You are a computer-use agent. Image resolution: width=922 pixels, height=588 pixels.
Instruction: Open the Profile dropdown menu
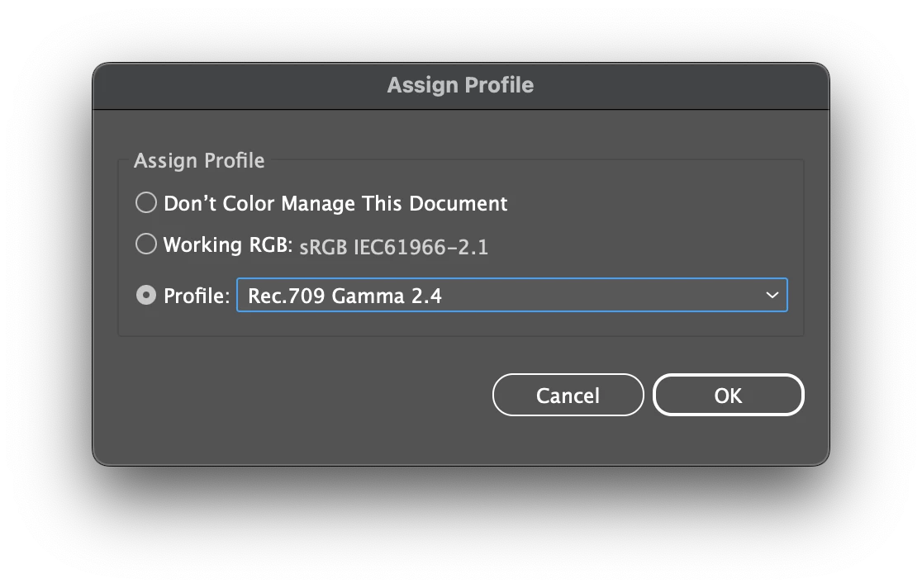[x=511, y=295]
